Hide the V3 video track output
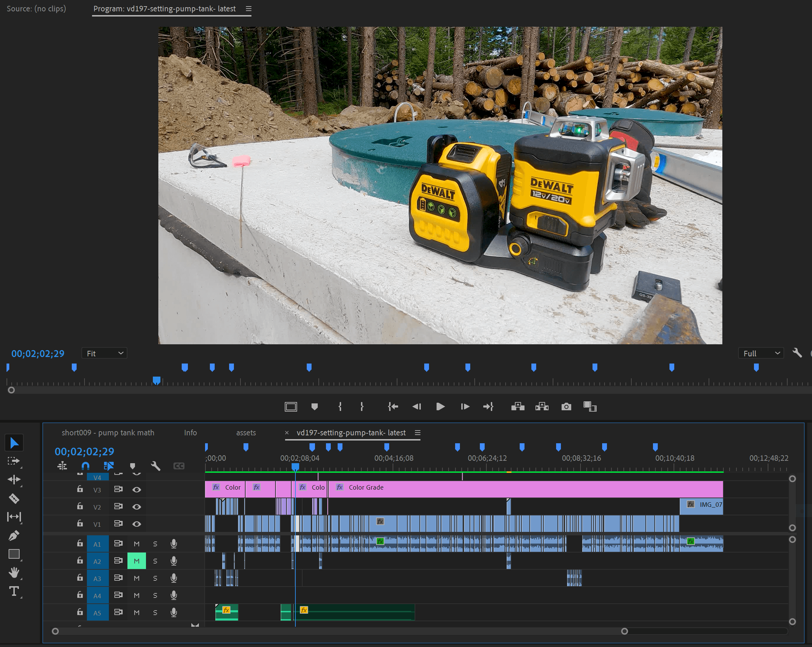The width and height of the screenshot is (812, 647). 137,490
